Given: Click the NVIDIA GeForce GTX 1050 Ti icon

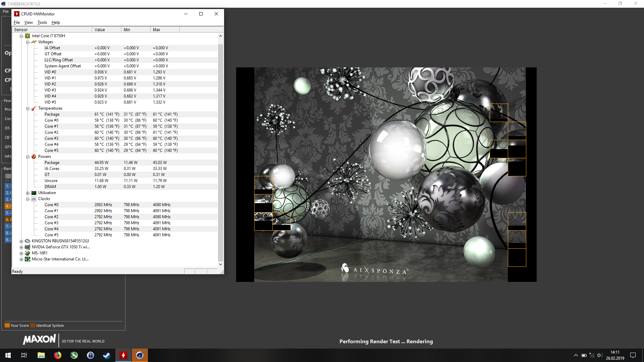Looking at the screenshot, I should click(28, 247).
